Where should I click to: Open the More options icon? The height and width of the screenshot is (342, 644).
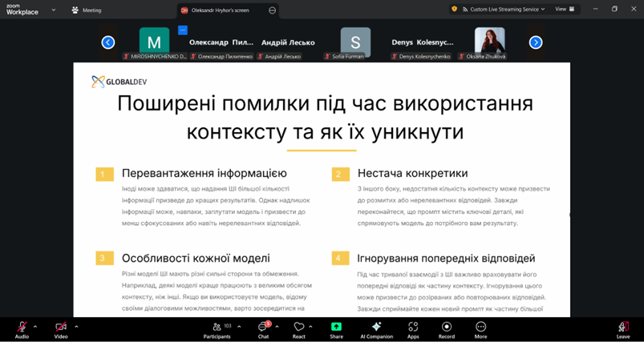point(480,327)
